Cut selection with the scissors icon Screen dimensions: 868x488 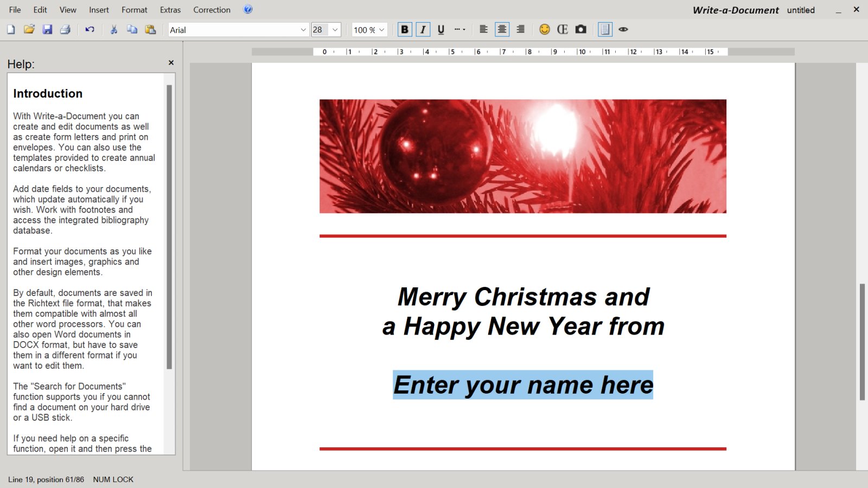[x=114, y=30]
